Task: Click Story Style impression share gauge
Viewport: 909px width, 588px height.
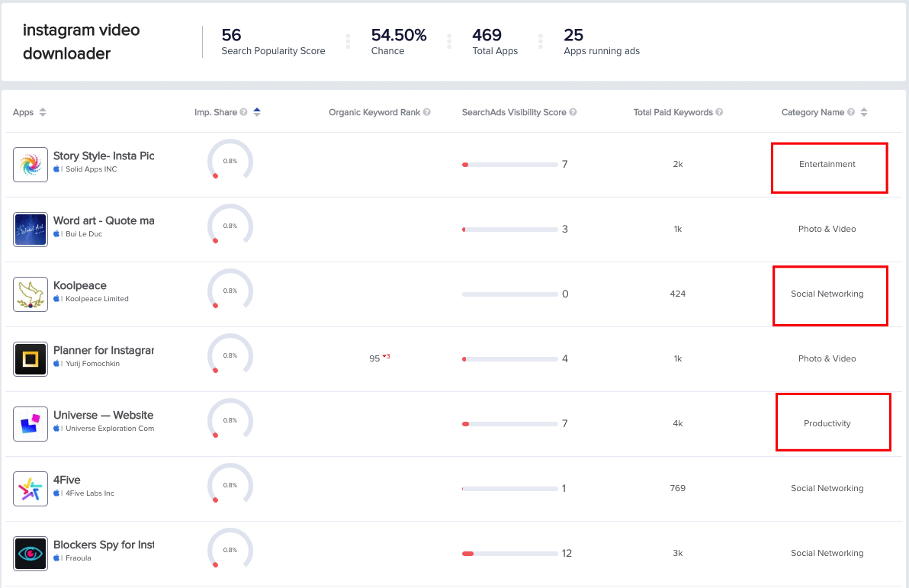Action: pyautogui.click(x=230, y=160)
